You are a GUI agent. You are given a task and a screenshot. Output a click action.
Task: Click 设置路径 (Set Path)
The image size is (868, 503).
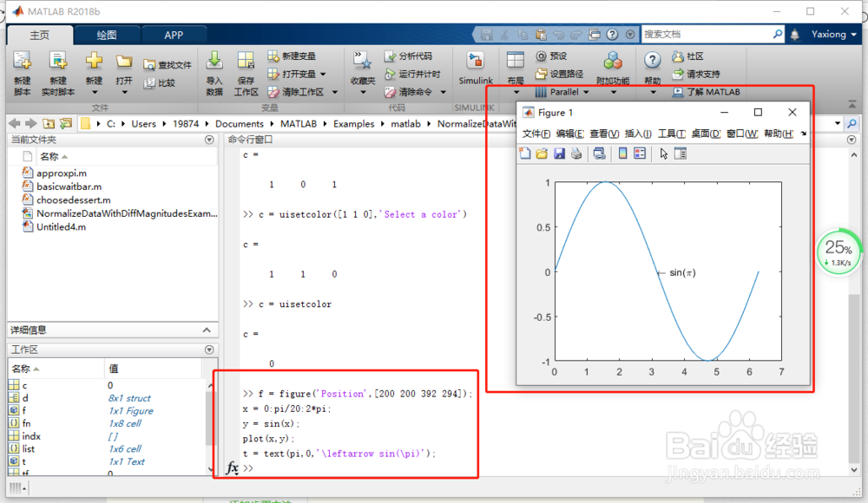point(559,74)
